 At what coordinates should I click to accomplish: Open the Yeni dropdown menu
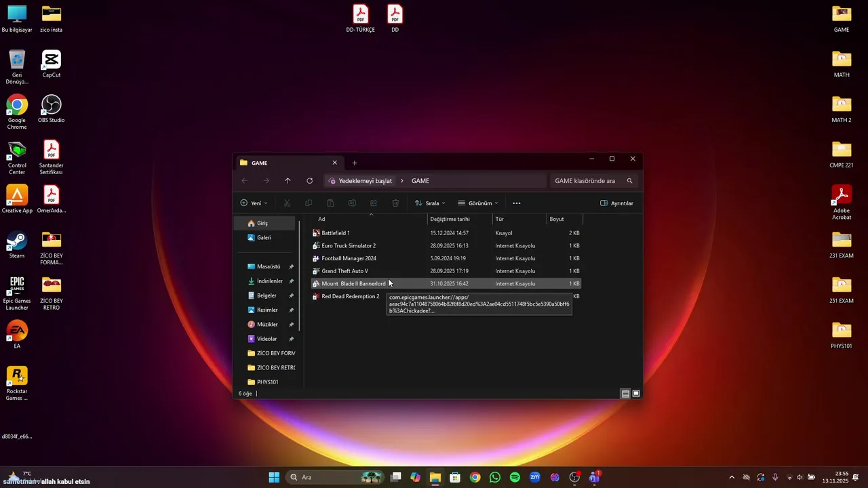tap(254, 203)
